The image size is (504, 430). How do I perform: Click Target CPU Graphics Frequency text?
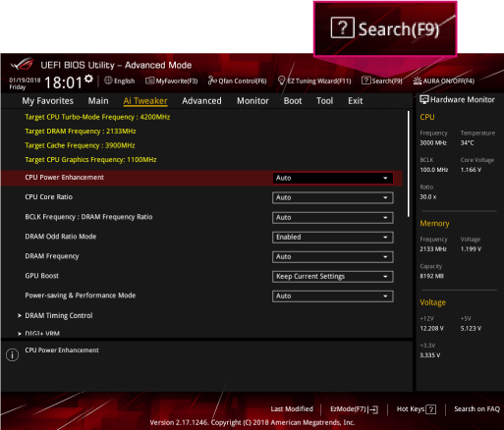(x=90, y=160)
